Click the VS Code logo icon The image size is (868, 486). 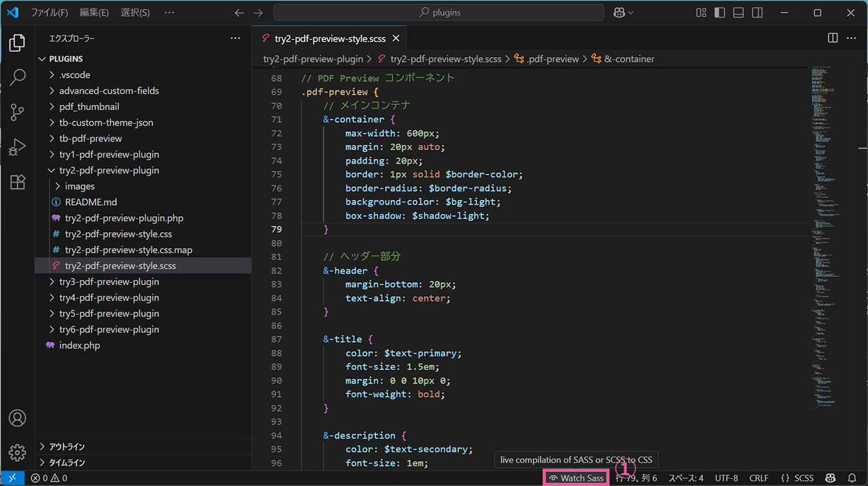(13, 12)
